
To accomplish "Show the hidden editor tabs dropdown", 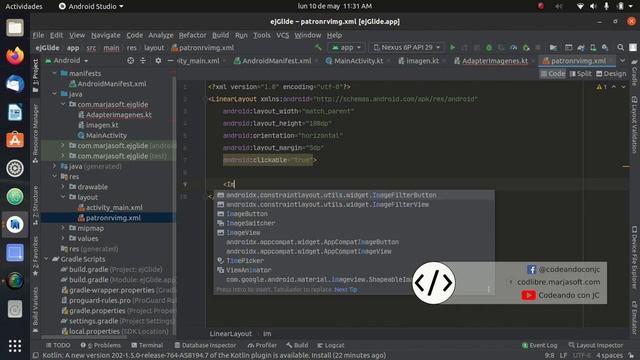I will click(x=622, y=61).
